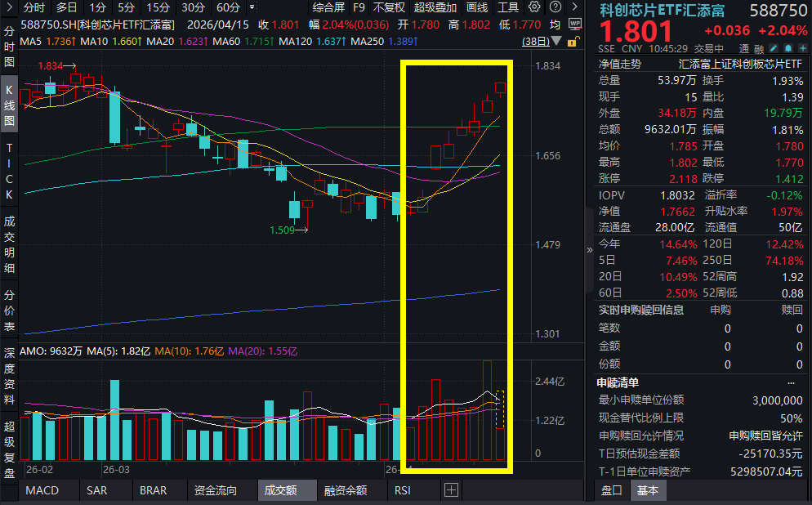Viewport: 812px width, 505px height.
Task: Switch to the MACD indicator tab
Action: tap(42, 490)
